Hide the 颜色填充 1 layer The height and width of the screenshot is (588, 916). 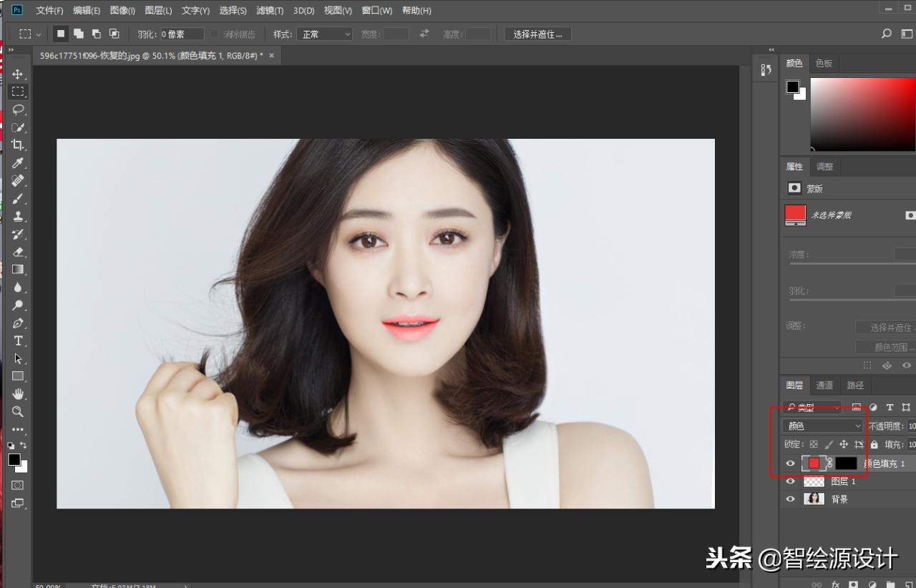(790, 463)
